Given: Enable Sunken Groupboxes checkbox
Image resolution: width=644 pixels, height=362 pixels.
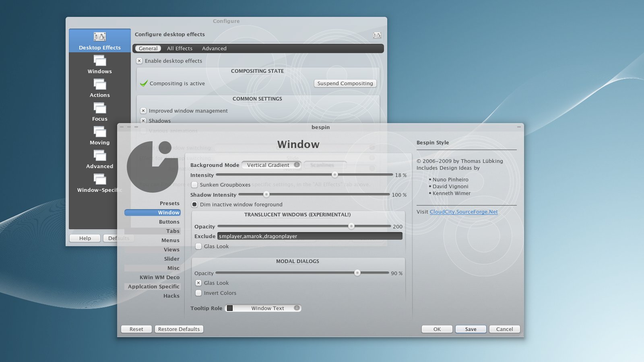Looking at the screenshot, I should point(194,185).
